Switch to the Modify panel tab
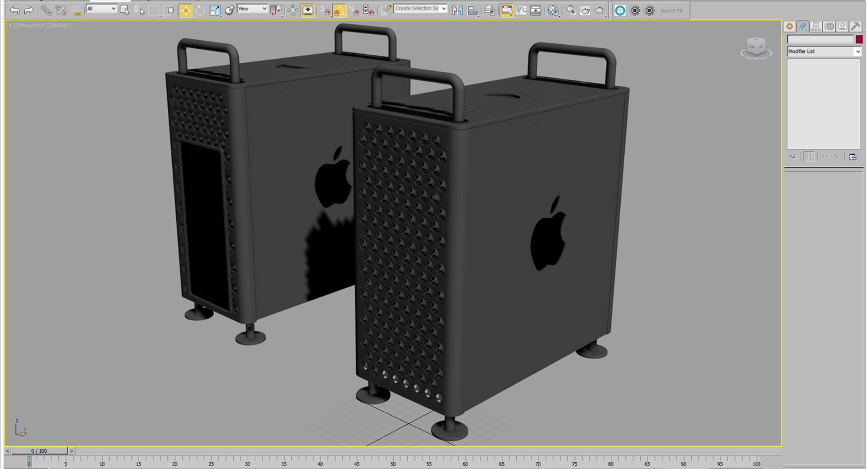This screenshot has width=868, height=469. point(803,27)
